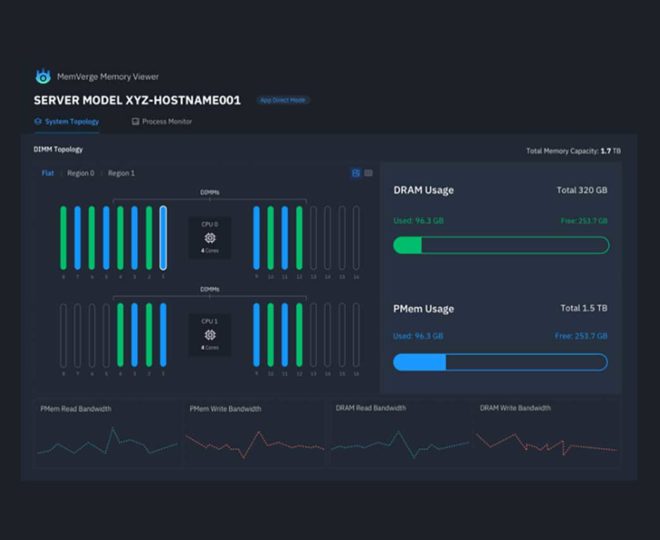Switch to the Process Monitor tab
The width and height of the screenshot is (660, 540).
[162, 122]
